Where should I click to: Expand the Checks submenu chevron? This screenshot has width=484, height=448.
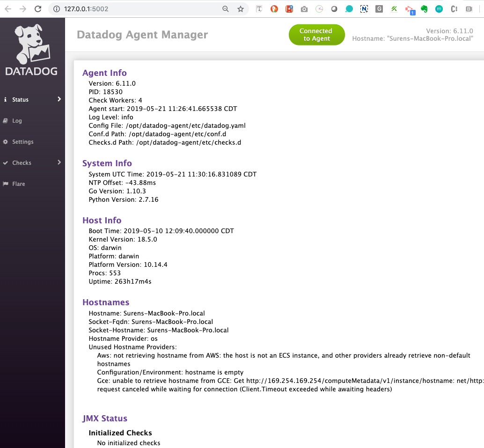[59, 162]
